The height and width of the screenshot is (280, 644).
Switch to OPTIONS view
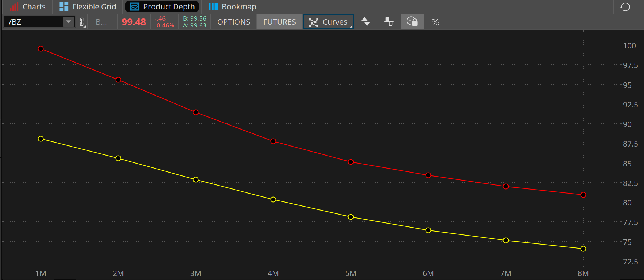tap(234, 22)
